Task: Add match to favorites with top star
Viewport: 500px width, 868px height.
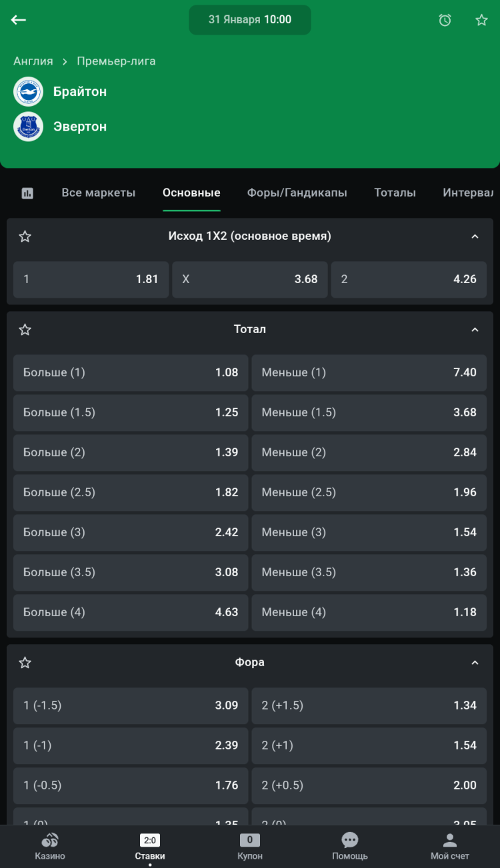Action: coord(481,20)
